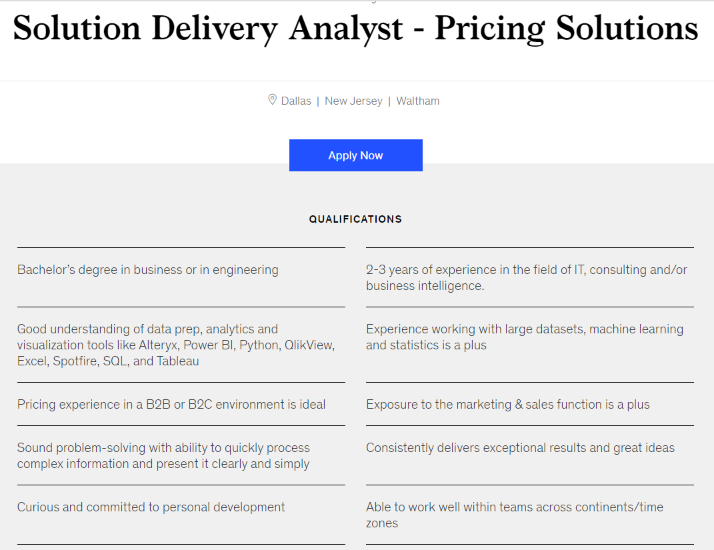Click the B2B or B2C pricing experience item
714x550 pixels.
click(x=171, y=404)
